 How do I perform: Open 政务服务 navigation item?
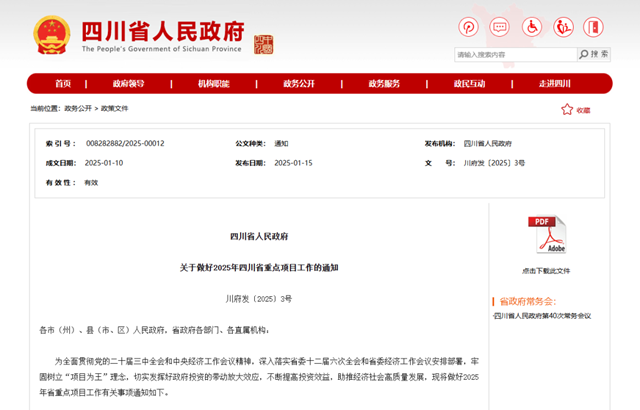point(384,84)
